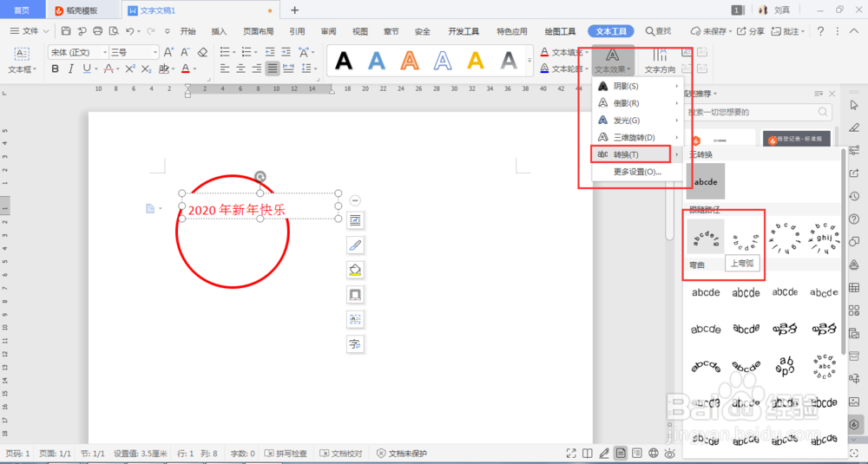Screen dimensions: 868x464
Task: Align text right
Action: 256,69
